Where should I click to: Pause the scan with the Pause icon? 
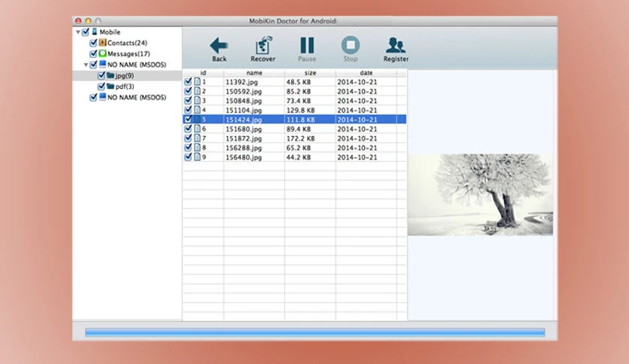tap(307, 45)
